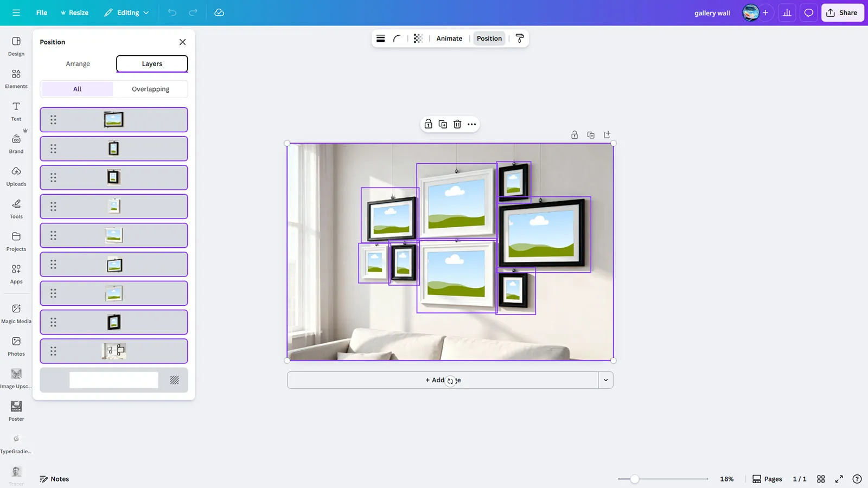This screenshot has height=488, width=868.
Task: Click the zoom slider handle
Action: [x=634, y=479]
